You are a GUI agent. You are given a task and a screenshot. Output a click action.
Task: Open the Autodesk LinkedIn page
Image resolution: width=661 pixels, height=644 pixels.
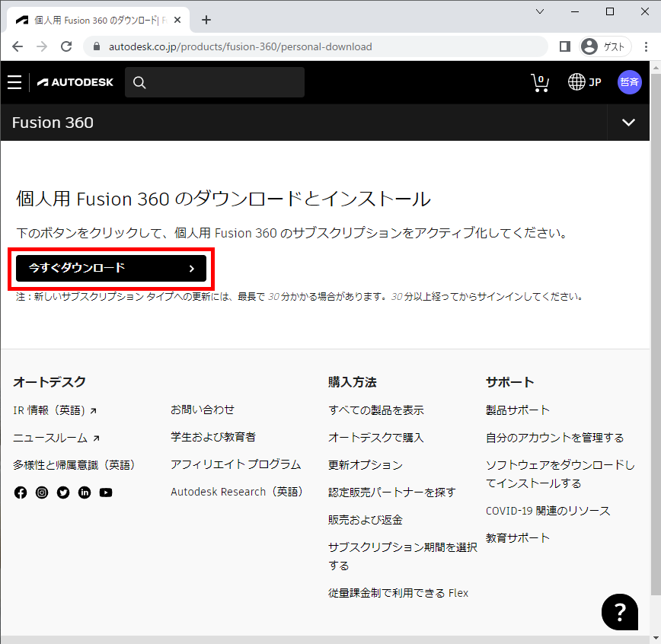click(85, 493)
